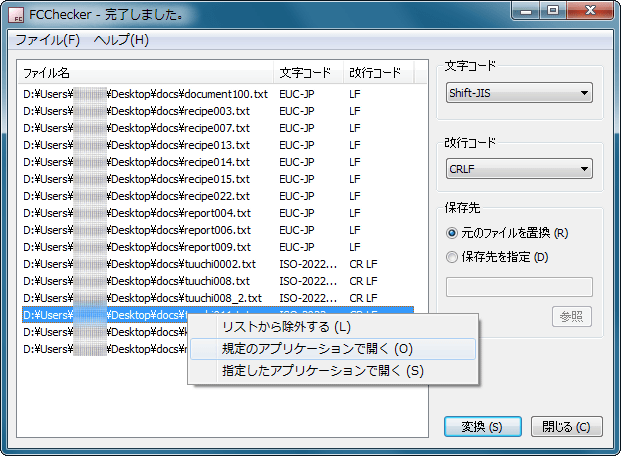The height and width of the screenshot is (456, 621).
Task: Open the ファイル(F) menu
Action: pos(47,40)
